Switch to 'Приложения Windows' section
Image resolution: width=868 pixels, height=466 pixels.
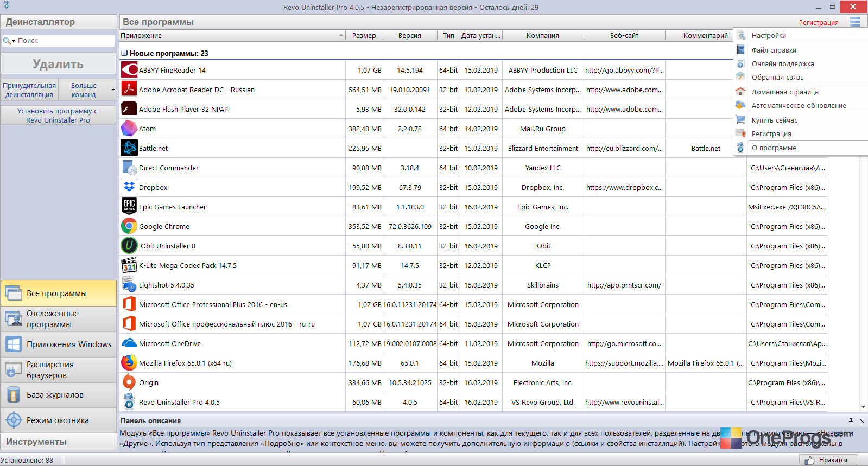click(x=59, y=344)
